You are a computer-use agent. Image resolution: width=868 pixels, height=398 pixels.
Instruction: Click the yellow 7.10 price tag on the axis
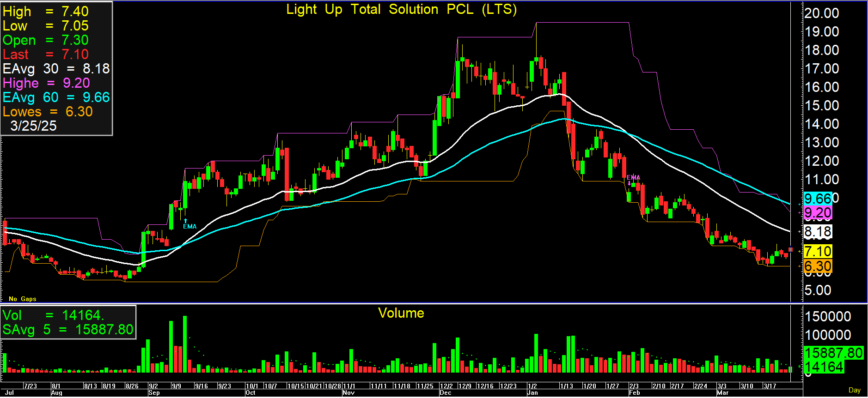pyautogui.click(x=818, y=252)
